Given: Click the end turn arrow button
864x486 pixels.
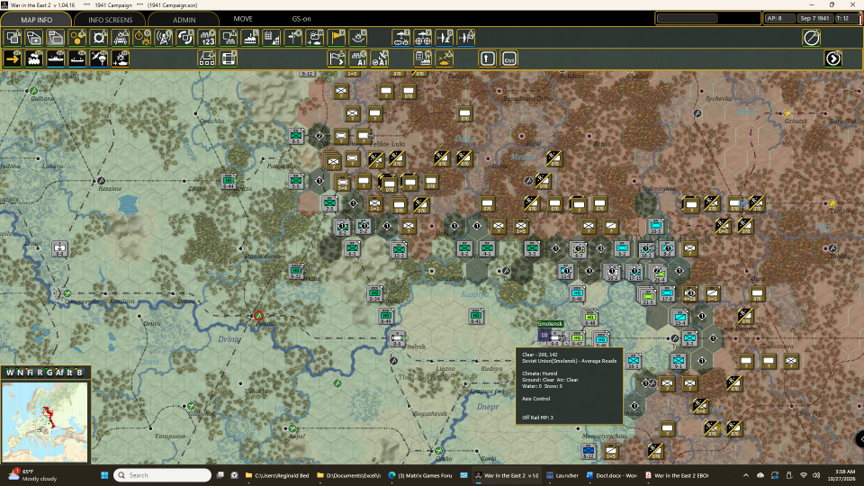Looking at the screenshot, I should click(833, 58).
